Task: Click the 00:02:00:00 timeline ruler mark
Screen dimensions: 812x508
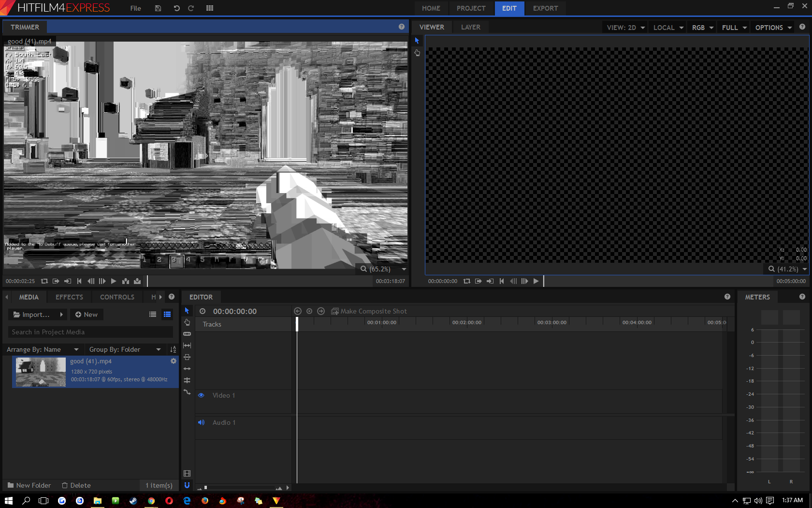Action: (x=466, y=323)
